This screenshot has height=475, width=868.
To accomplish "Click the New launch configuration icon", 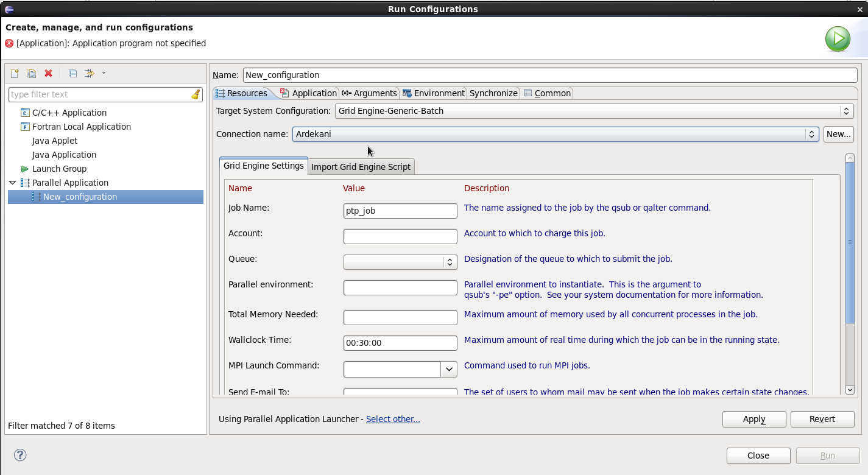I will pos(15,74).
